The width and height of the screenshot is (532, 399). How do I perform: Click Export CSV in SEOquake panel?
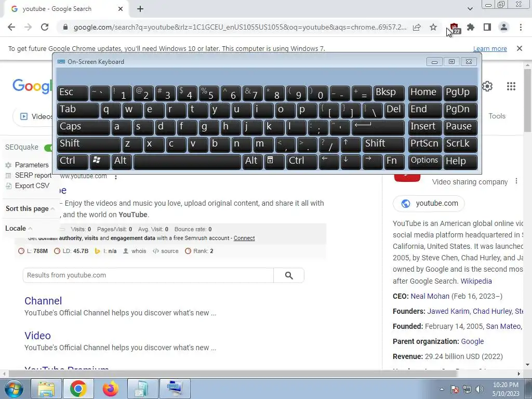[x=28, y=185]
